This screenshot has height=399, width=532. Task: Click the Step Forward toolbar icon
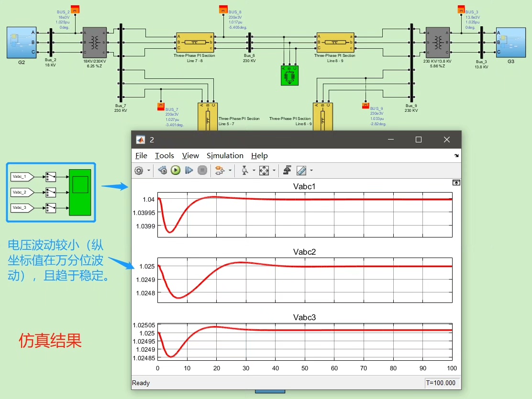click(x=189, y=170)
